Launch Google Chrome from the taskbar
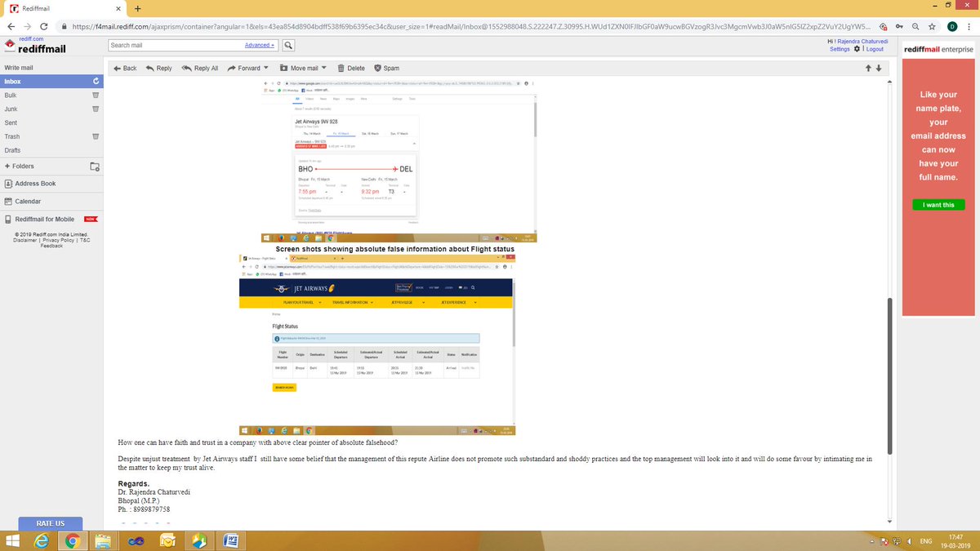This screenshot has height=551, width=980. point(73,540)
